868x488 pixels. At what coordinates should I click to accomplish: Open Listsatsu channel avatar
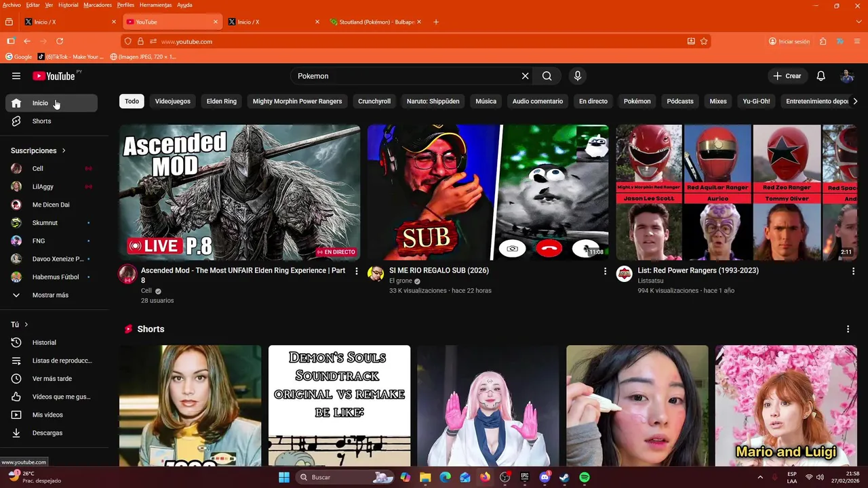tap(624, 274)
